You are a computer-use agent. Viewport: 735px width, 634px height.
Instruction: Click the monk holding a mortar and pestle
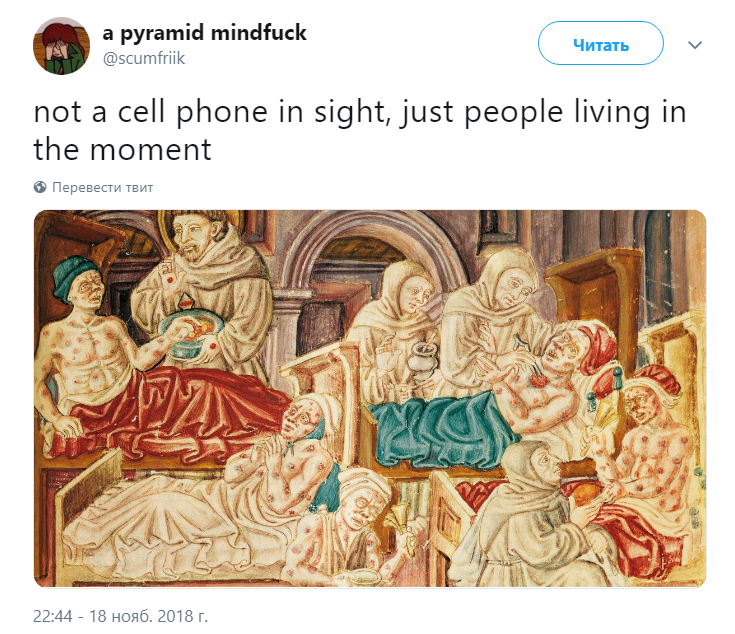click(x=398, y=328)
